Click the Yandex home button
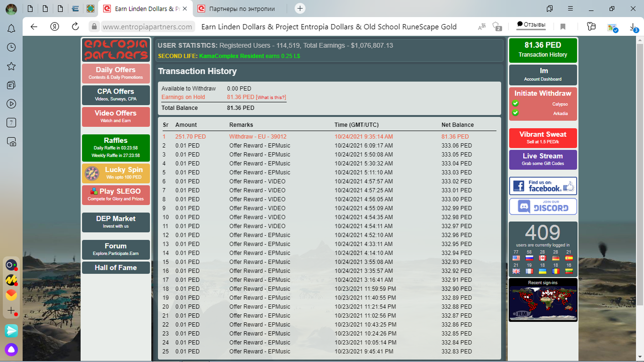Image resolution: width=644 pixels, height=362 pixels. 54,27
